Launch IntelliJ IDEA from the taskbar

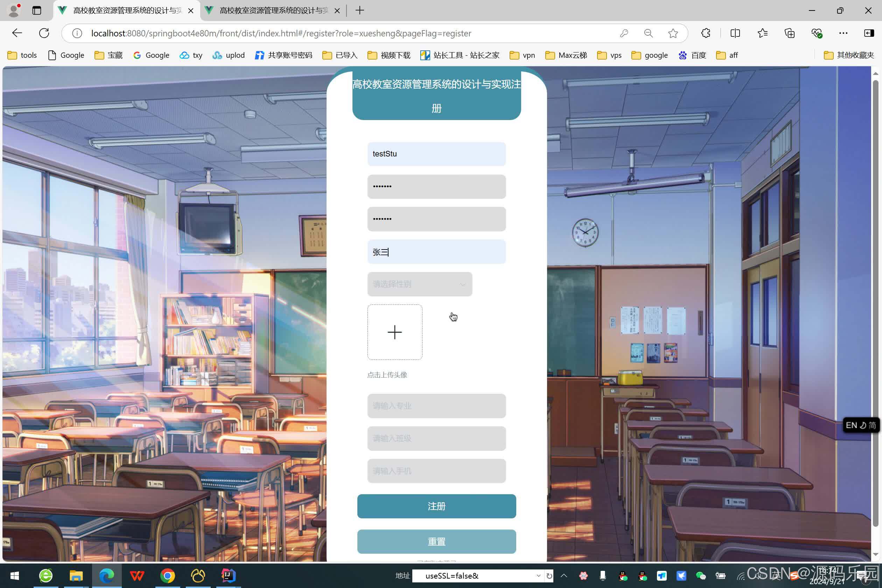228,575
